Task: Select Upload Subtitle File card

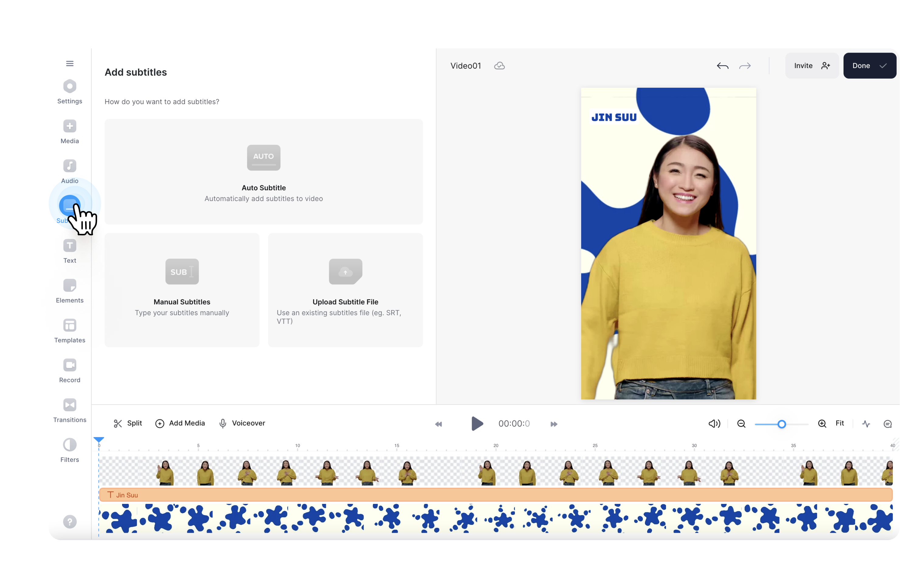Action: (x=345, y=290)
